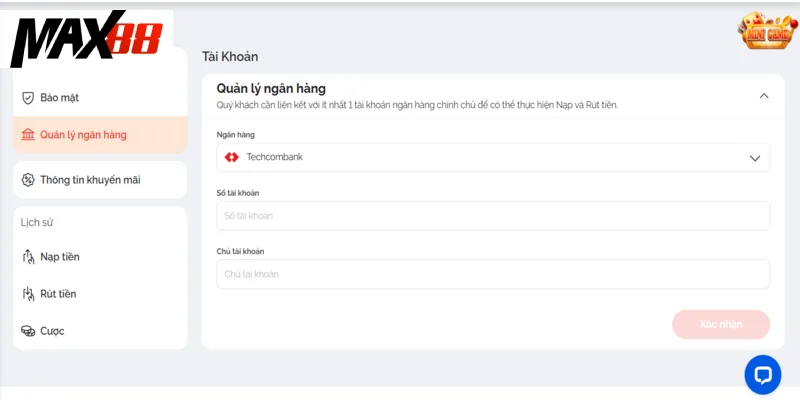Viewport: 800px width, 400px height.
Task: Click the Rút tiền withdraw icon
Action: (28, 294)
